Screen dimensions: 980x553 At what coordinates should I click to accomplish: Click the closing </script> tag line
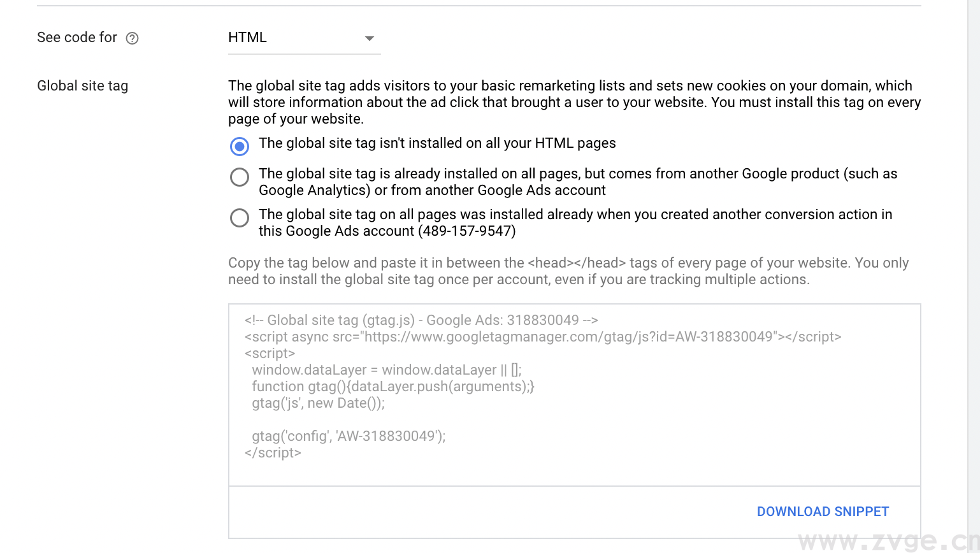(x=273, y=453)
